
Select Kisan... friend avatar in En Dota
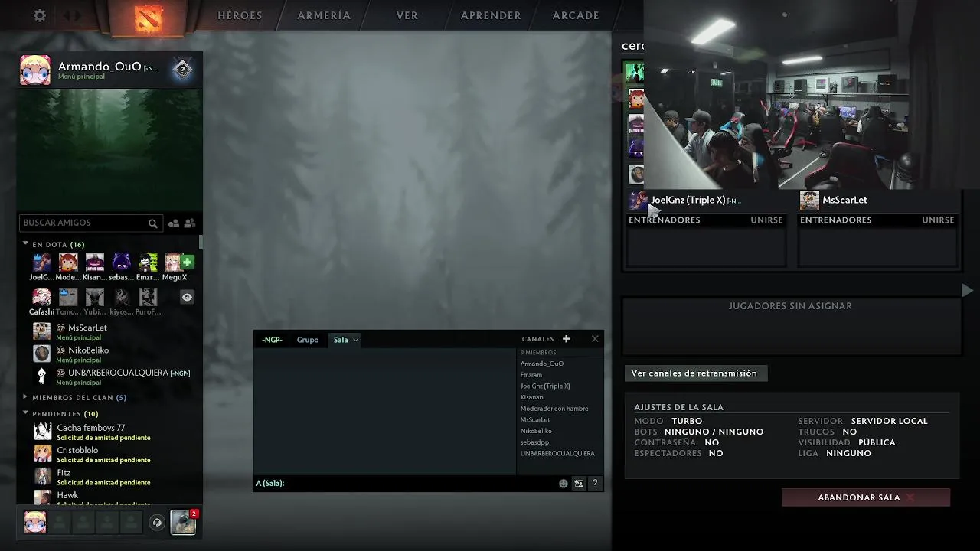(95, 262)
